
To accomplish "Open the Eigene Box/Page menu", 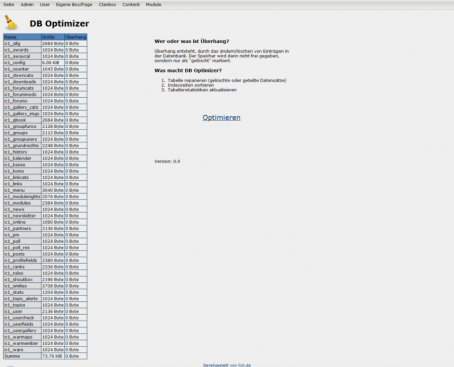I will pos(74,4).
